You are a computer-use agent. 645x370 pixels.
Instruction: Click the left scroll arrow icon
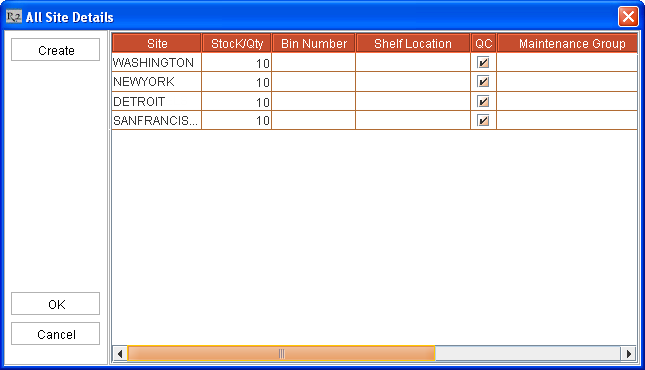point(120,354)
